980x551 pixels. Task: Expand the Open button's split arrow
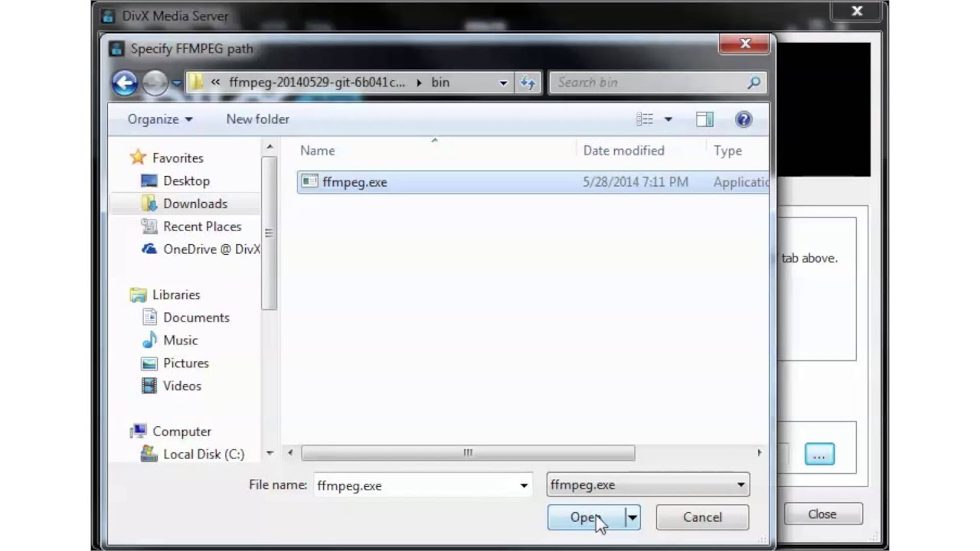coord(632,518)
